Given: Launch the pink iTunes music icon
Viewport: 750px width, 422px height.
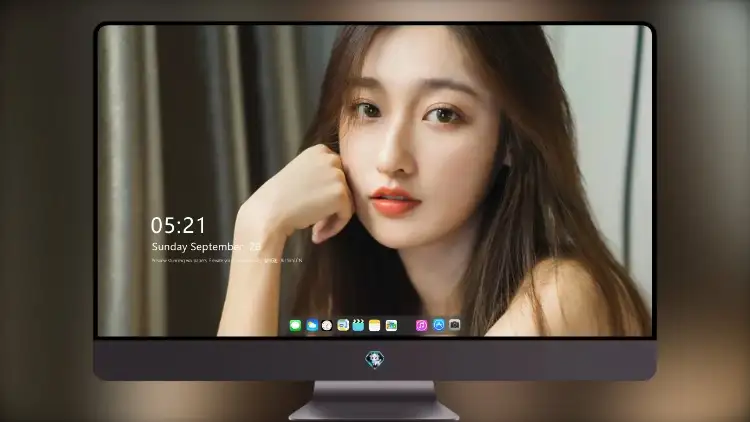Looking at the screenshot, I should tap(421, 325).
